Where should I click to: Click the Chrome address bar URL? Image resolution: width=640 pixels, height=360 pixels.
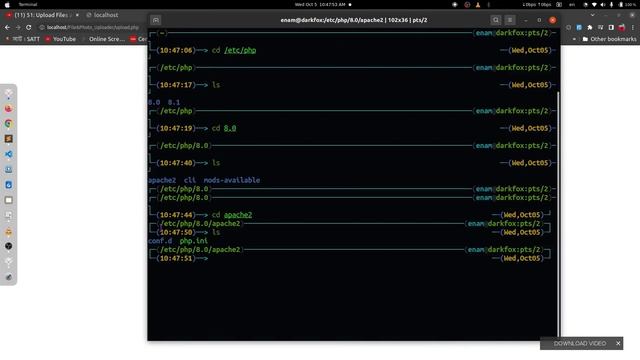93,27
